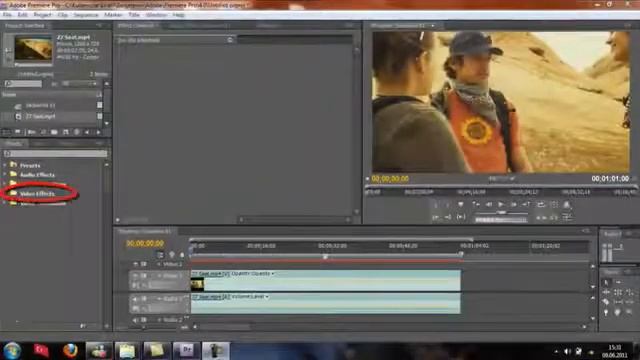Toggle Video 2 sync lock box
Image resolution: width=640 pixels, height=360 pixels.
[144, 264]
